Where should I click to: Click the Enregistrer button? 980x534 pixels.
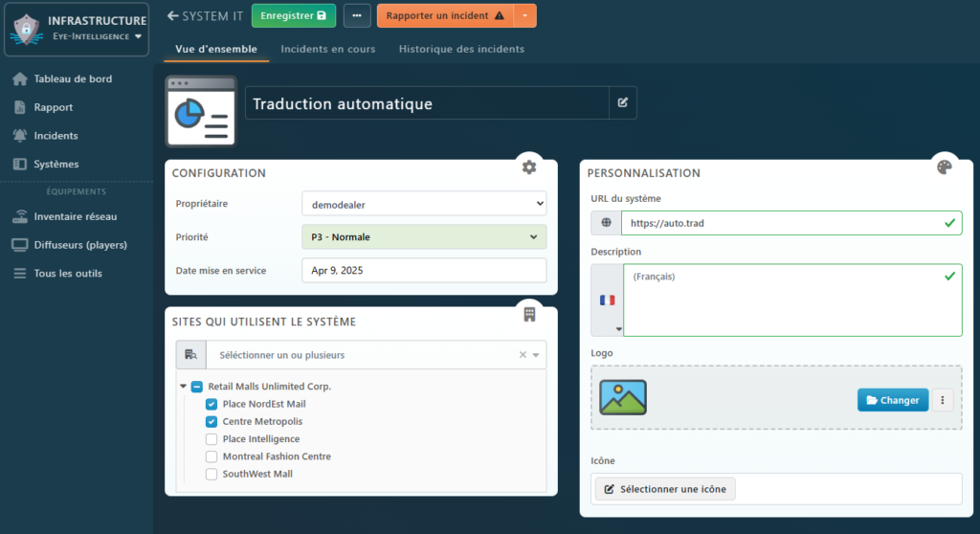coord(294,15)
